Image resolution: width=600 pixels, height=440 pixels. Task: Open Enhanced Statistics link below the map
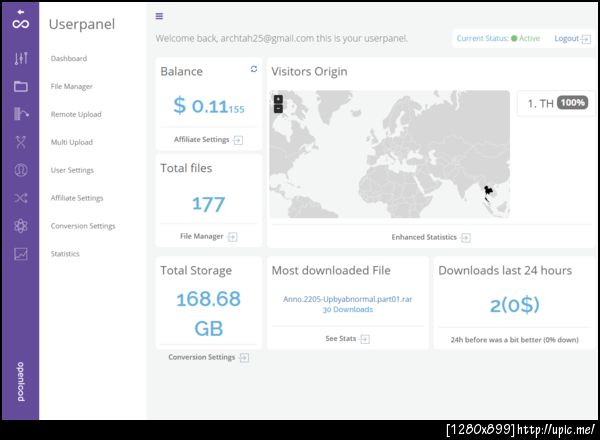[424, 237]
